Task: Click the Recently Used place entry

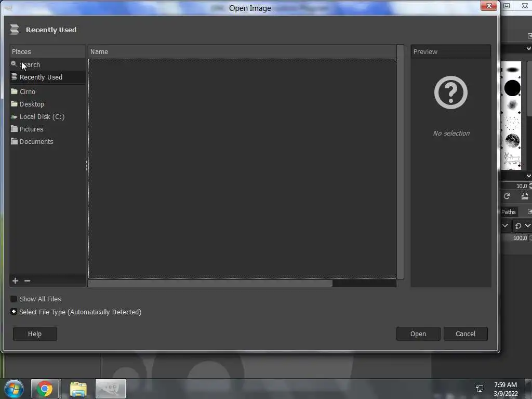Action: (x=47, y=77)
